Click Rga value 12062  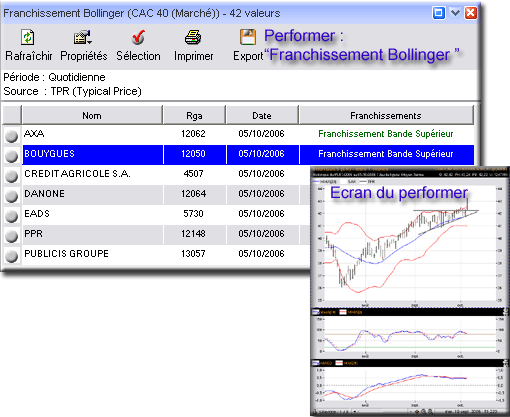pyautogui.click(x=193, y=134)
